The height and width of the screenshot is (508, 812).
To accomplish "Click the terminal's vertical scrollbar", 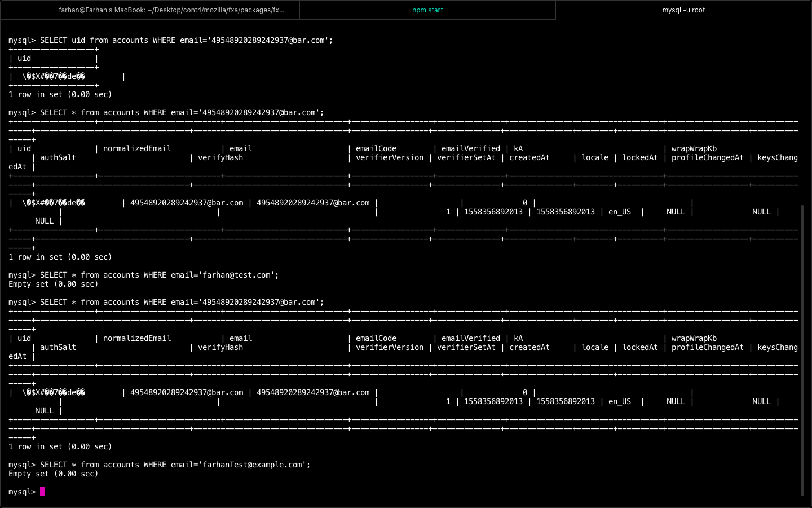I will point(802,350).
